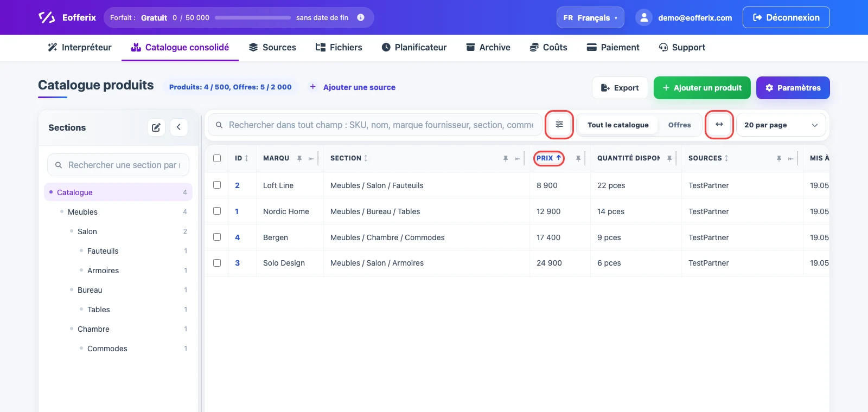Click the fit-width arrows icon

[x=719, y=125]
